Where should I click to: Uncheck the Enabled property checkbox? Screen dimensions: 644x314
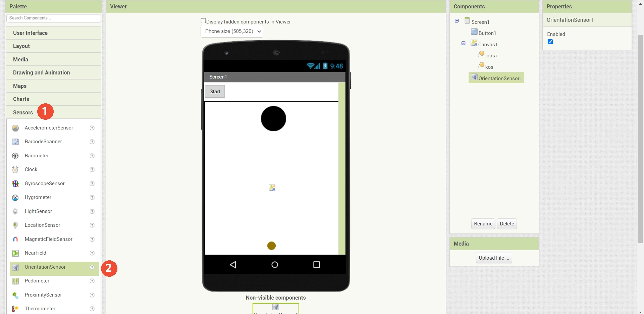point(550,42)
